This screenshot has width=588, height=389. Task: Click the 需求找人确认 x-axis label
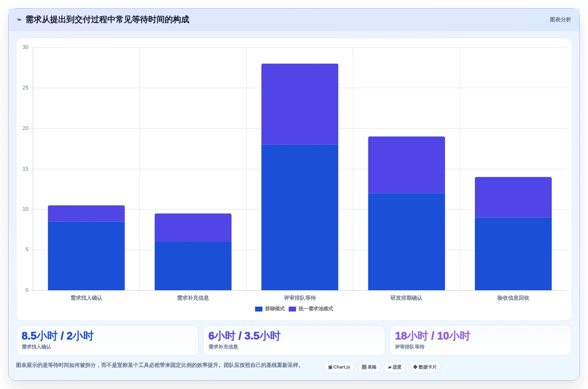[x=86, y=298]
